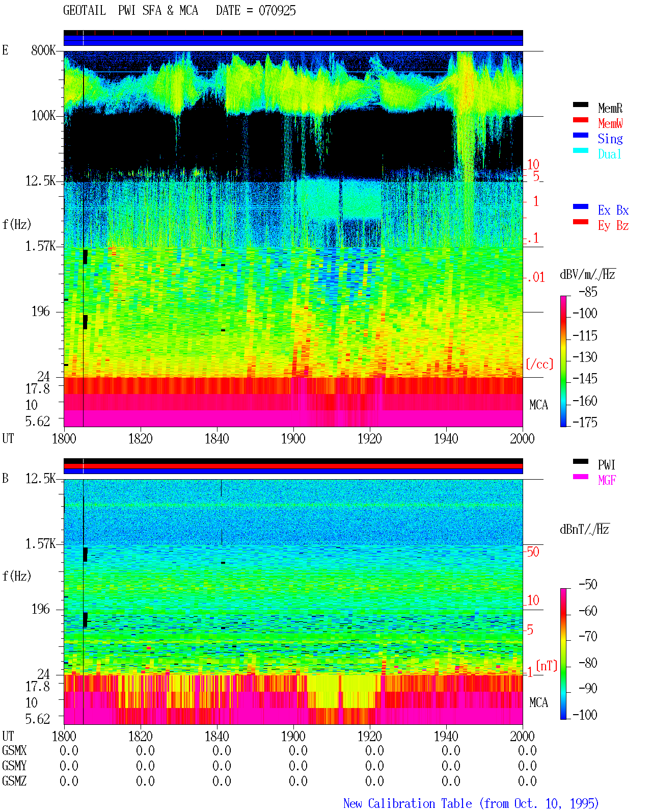Click the New Calibration Table note
This screenshot has width=652, height=812.
pos(471,803)
